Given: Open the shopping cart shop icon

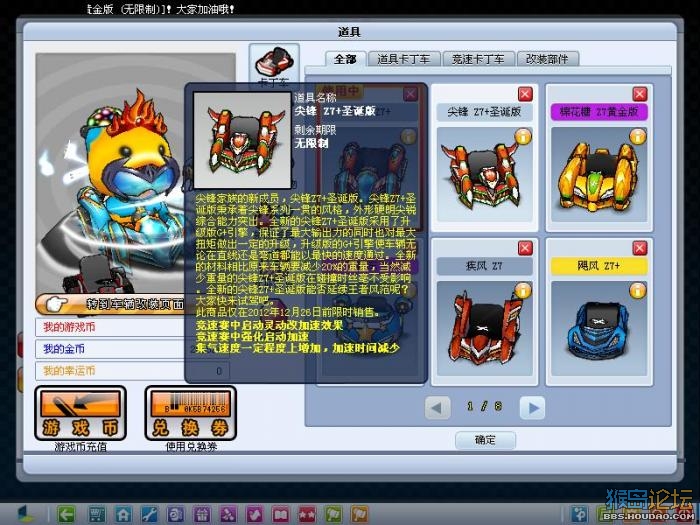Looking at the screenshot, I should (x=96, y=514).
